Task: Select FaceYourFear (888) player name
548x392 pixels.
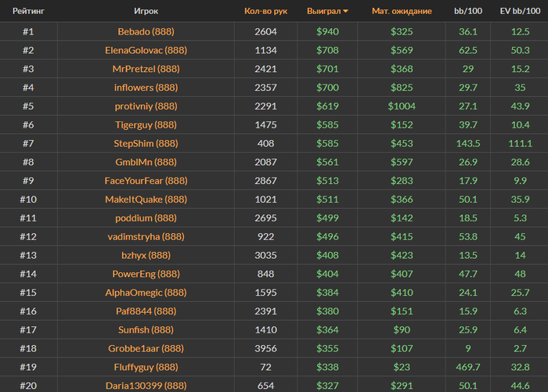Action: pyautogui.click(x=146, y=181)
